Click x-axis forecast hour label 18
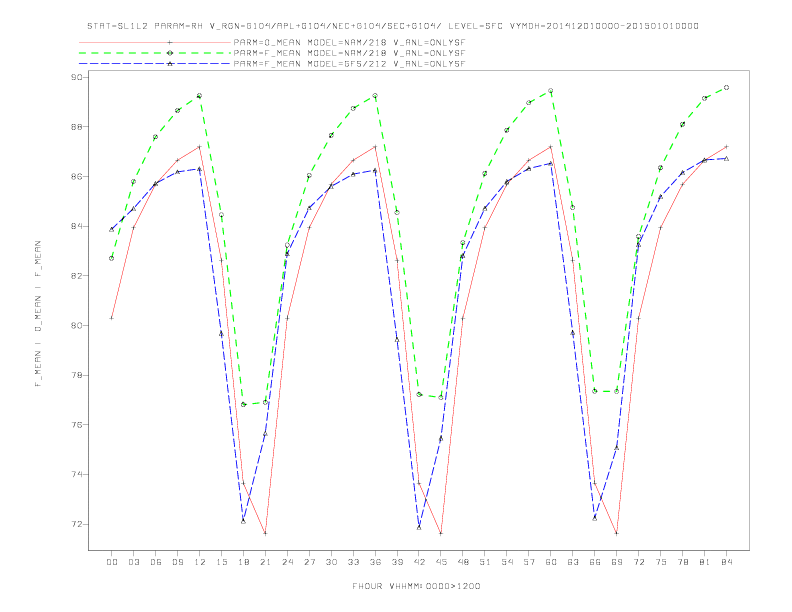Screen dimensions: 792x612 243,562
